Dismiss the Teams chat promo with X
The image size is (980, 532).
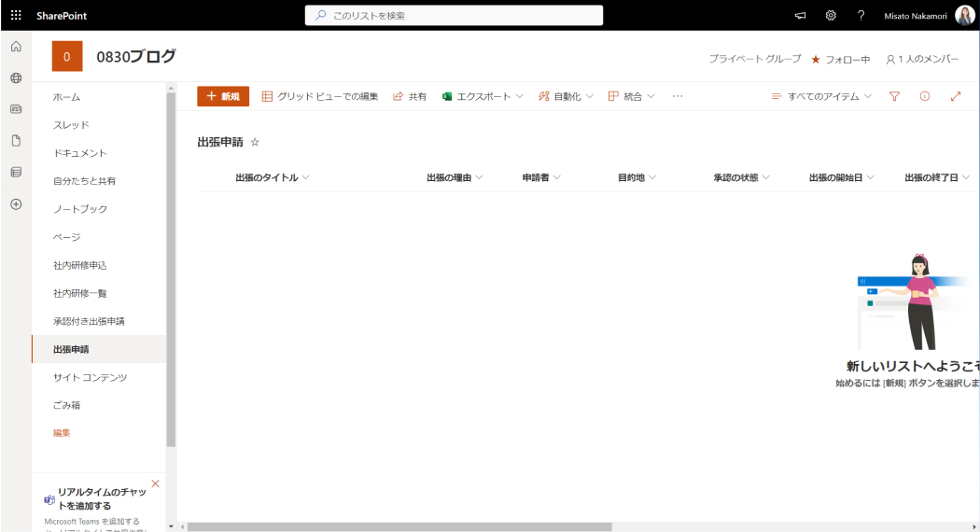point(156,483)
